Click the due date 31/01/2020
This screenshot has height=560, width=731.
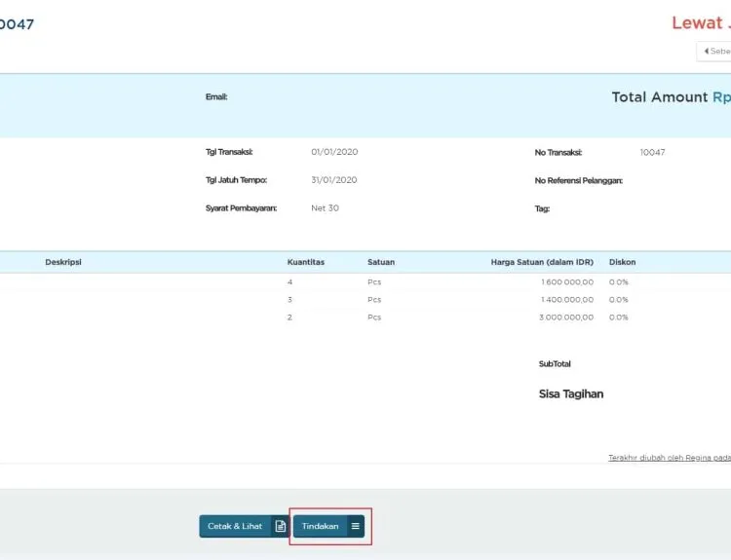tap(333, 180)
